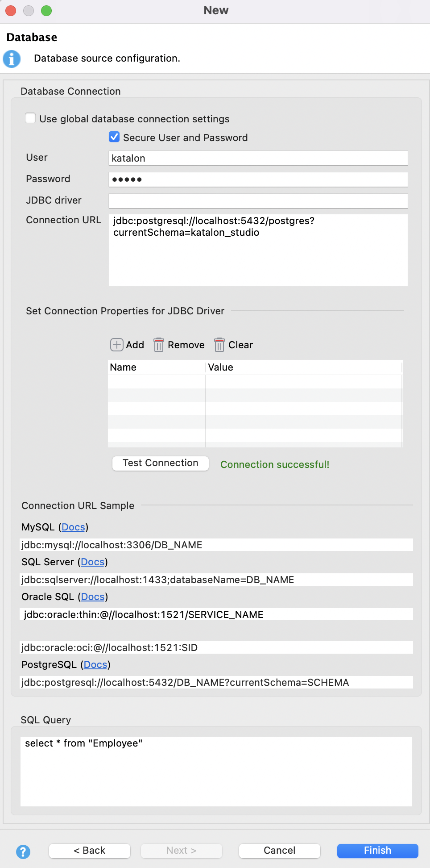Image resolution: width=430 pixels, height=868 pixels.
Task: Click the Remove trash can icon
Action: [159, 345]
